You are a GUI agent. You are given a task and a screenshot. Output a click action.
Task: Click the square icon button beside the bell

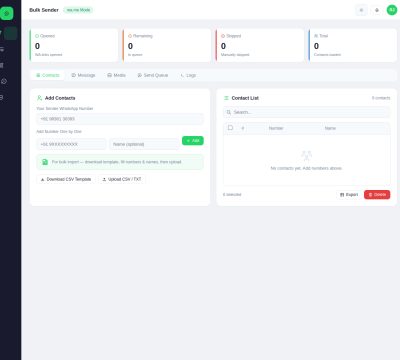tap(361, 10)
